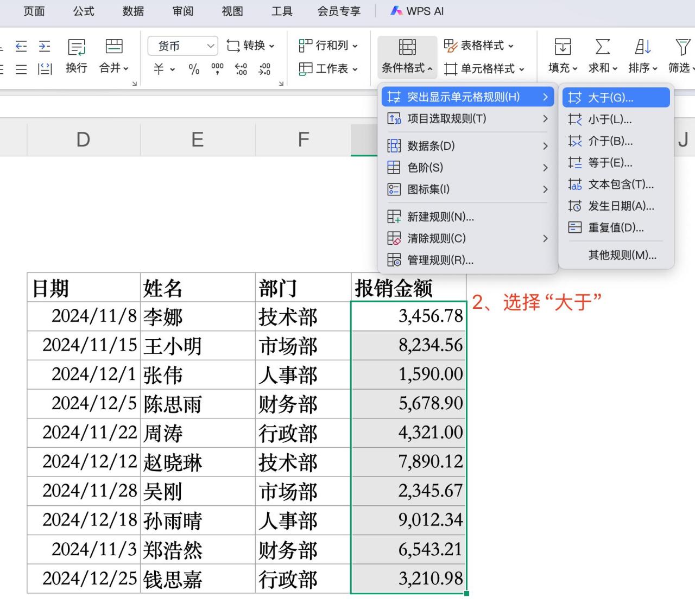Open the 会员专享 ribbon tab
Viewport: 695px width, 616px height.
coord(339,11)
